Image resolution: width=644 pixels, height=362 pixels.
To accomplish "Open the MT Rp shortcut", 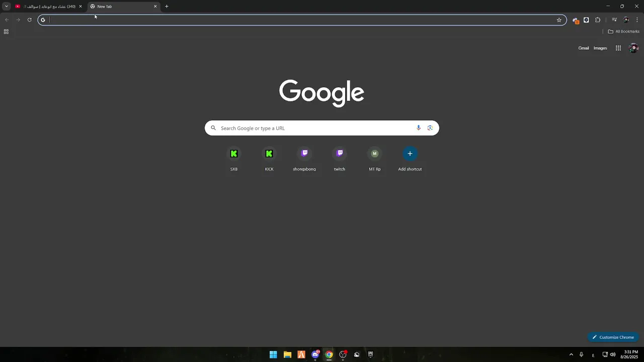I will (x=375, y=159).
